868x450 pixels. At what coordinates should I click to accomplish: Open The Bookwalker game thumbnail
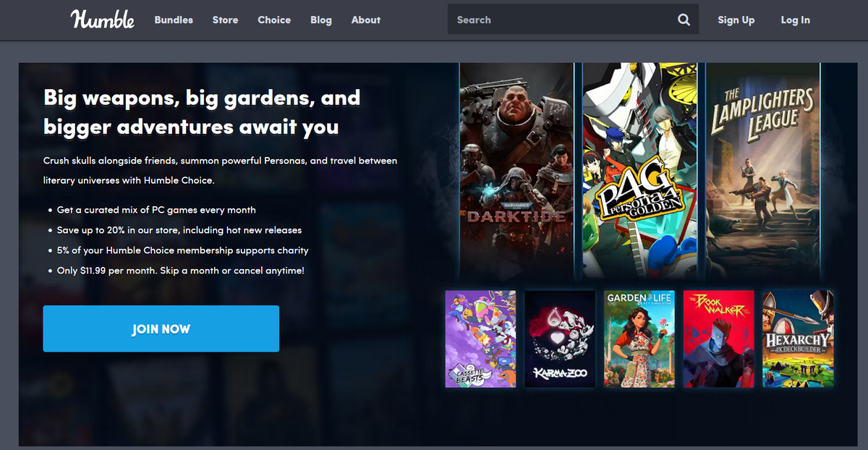click(719, 339)
